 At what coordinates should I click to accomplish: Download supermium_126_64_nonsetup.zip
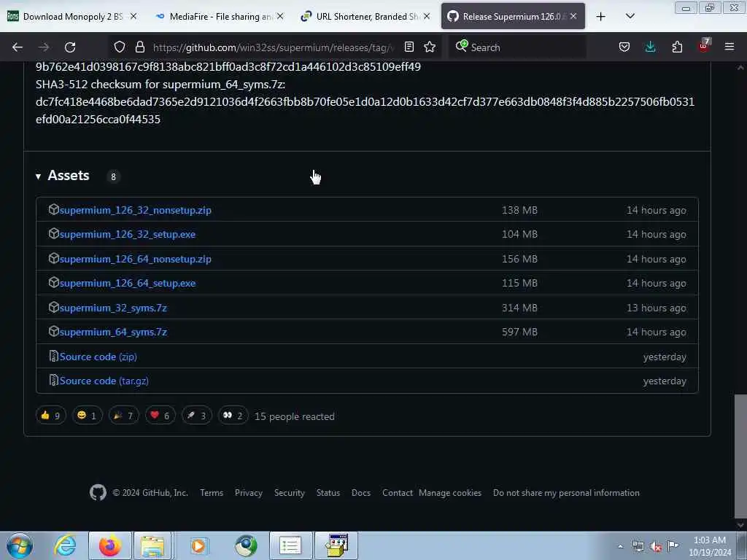coord(135,260)
